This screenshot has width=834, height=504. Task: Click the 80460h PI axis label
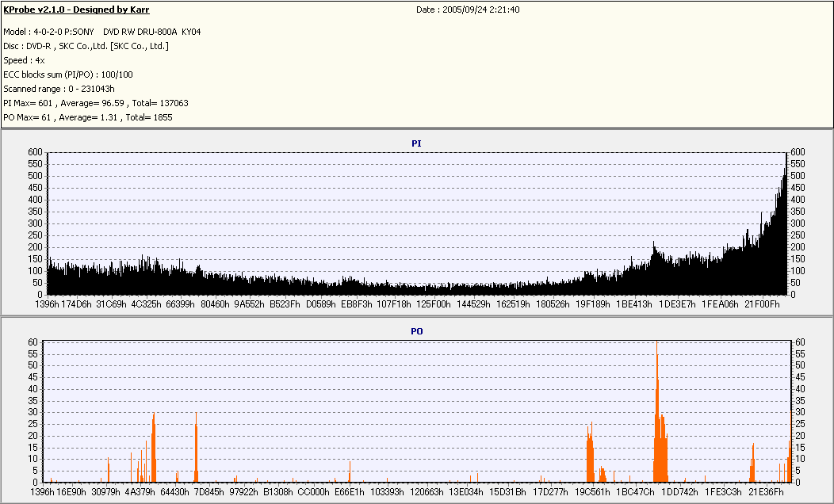215,304
